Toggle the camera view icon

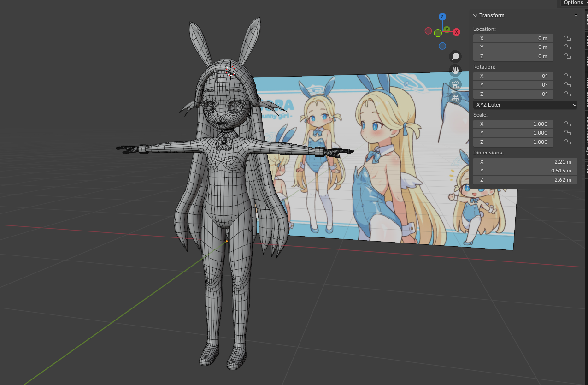point(455,84)
